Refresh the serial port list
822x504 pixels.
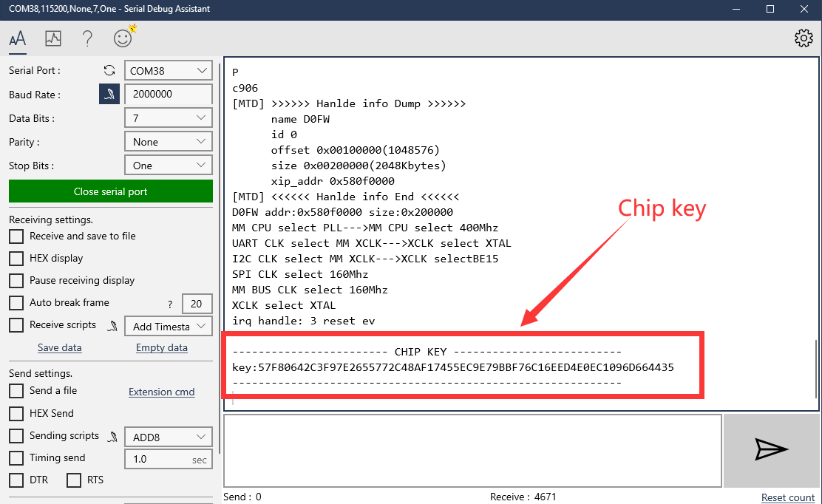(109, 70)
